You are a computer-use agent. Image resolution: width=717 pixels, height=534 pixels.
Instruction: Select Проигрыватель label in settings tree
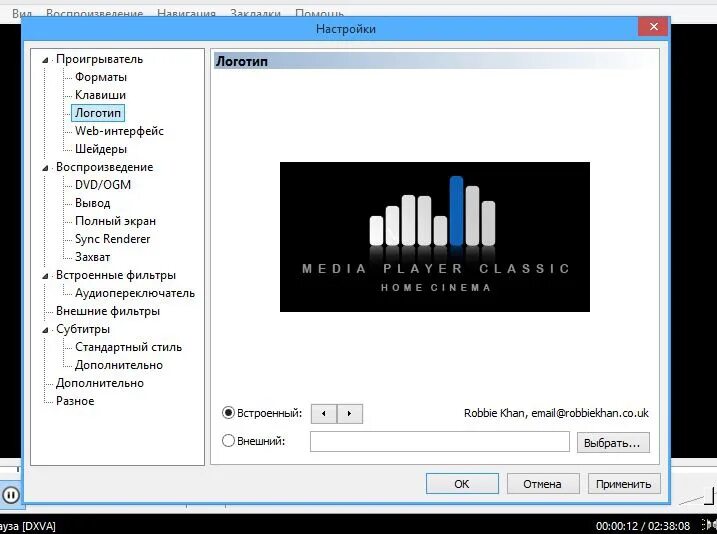click(x=99, y=59)
